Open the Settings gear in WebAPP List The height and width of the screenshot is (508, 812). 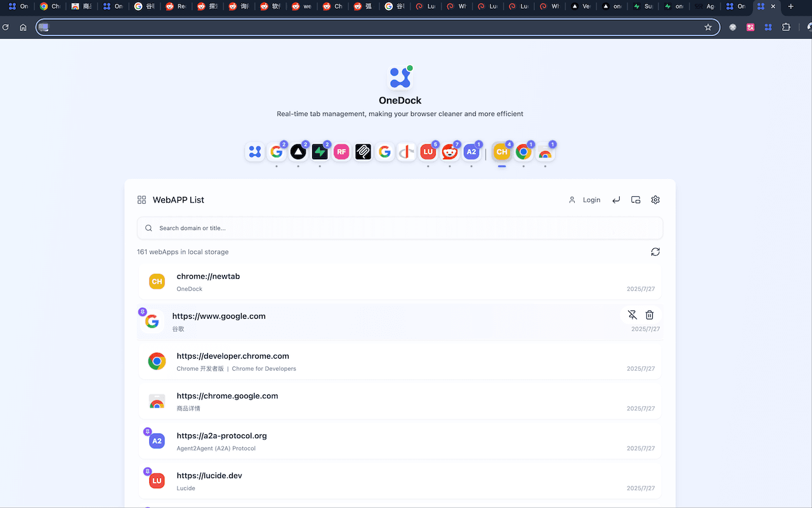pyautogui.click(x=655, y=199)
